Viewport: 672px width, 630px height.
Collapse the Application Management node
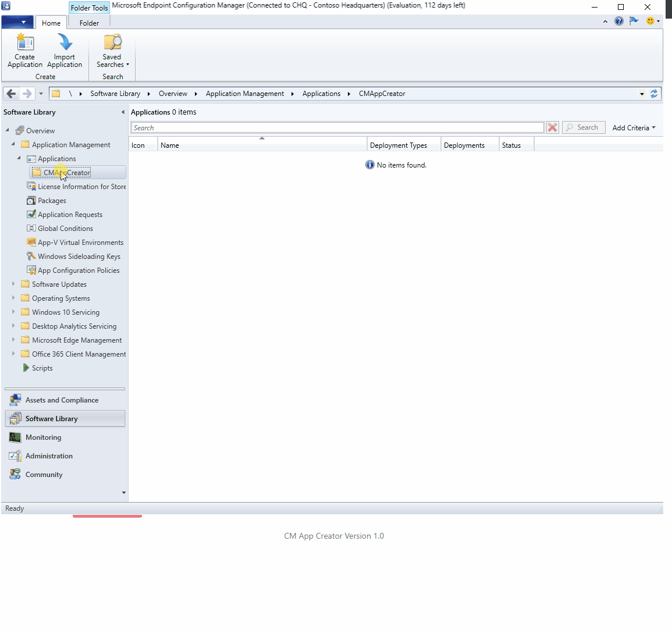tap(13, 144)
